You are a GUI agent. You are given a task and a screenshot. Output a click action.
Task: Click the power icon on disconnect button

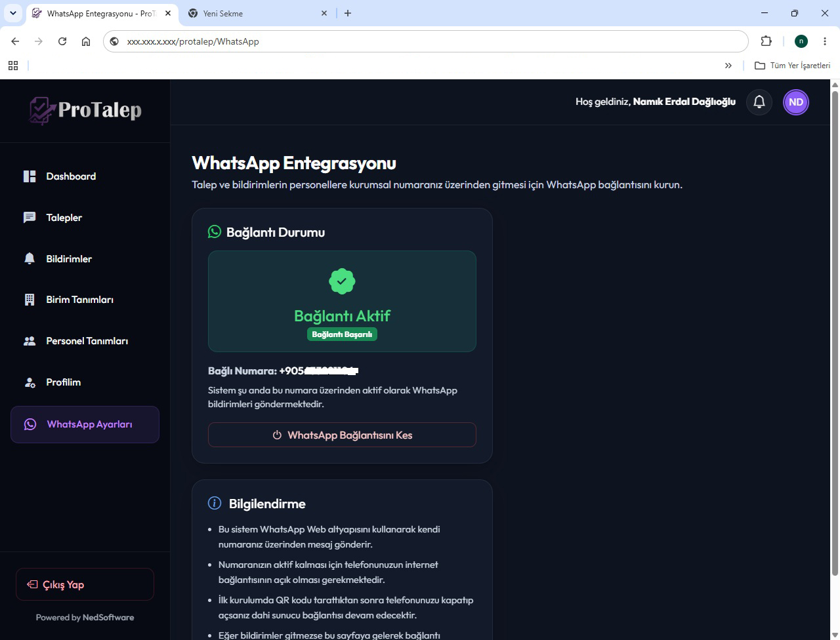(x=277, y=435)
